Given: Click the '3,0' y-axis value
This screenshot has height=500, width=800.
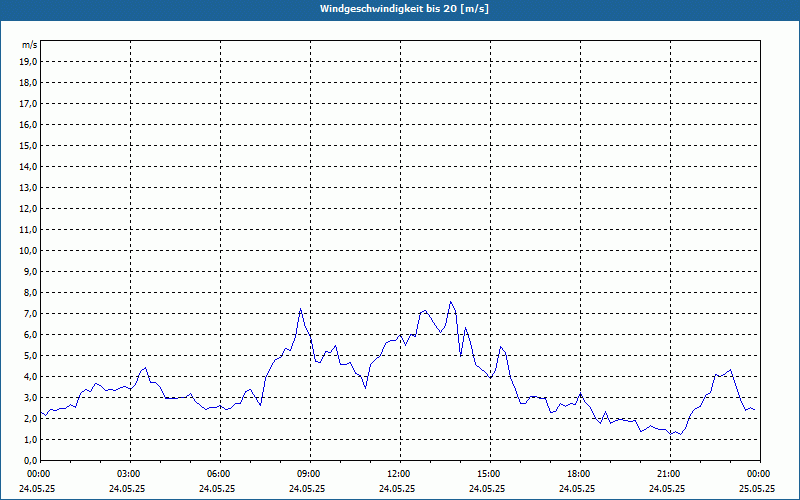Looking at the screenshot, I should click(x=30, y=397).
